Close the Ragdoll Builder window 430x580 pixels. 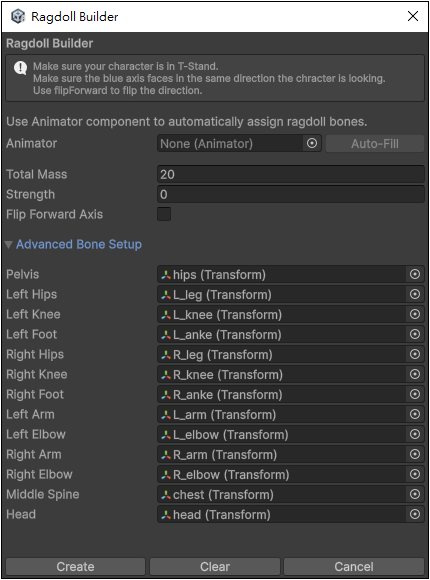click(413, 16)
